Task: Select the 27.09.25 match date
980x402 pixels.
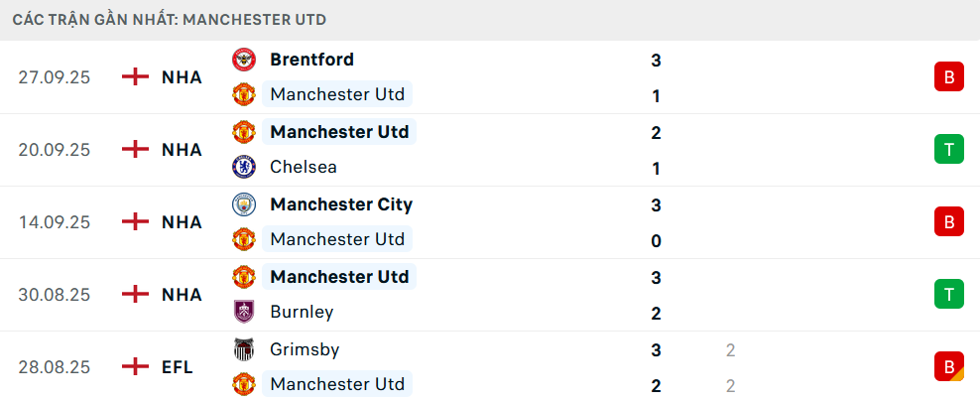Action: click(x=55, y=77)
